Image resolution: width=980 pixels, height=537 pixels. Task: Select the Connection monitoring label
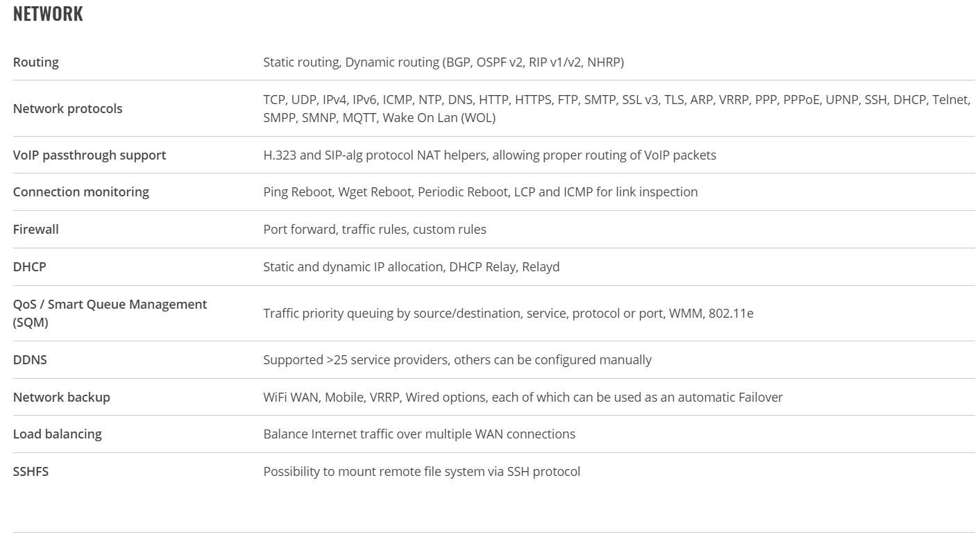click(81, 192)
